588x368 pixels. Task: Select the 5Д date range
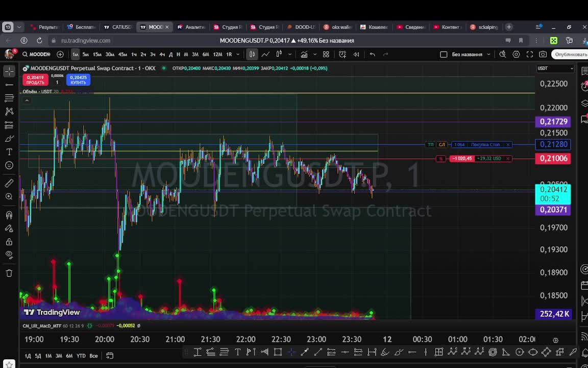[x=38, y=356]
